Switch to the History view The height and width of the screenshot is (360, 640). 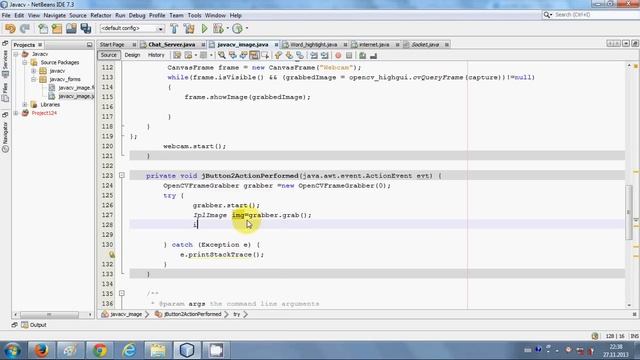156,55
